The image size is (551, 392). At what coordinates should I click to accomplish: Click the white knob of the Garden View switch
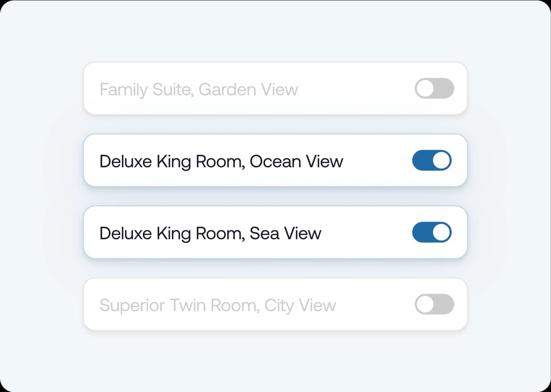point(425,89)
